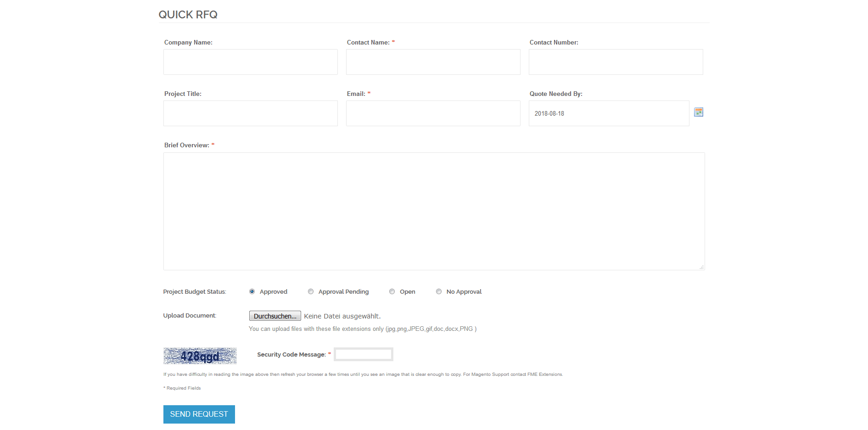The image size is (868, 430).
Task: Focus the Email input field
Action: pos(433,113)
